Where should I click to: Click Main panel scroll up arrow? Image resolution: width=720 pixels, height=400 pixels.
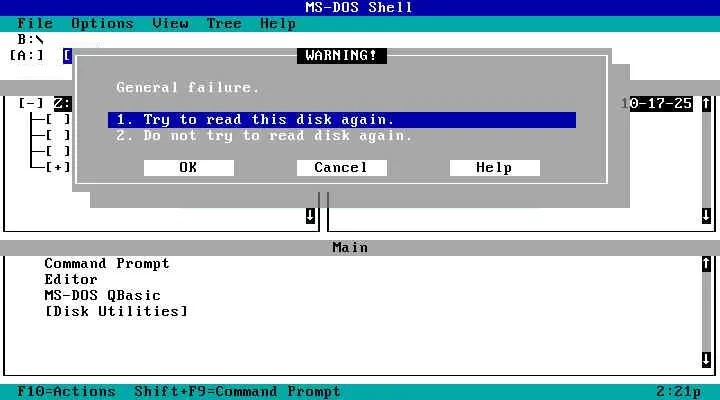pyautogui.click(x=706, y=264)
